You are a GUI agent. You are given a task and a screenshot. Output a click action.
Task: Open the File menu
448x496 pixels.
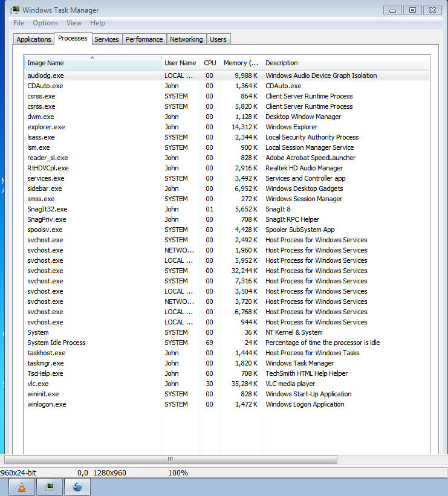[19, 23]
